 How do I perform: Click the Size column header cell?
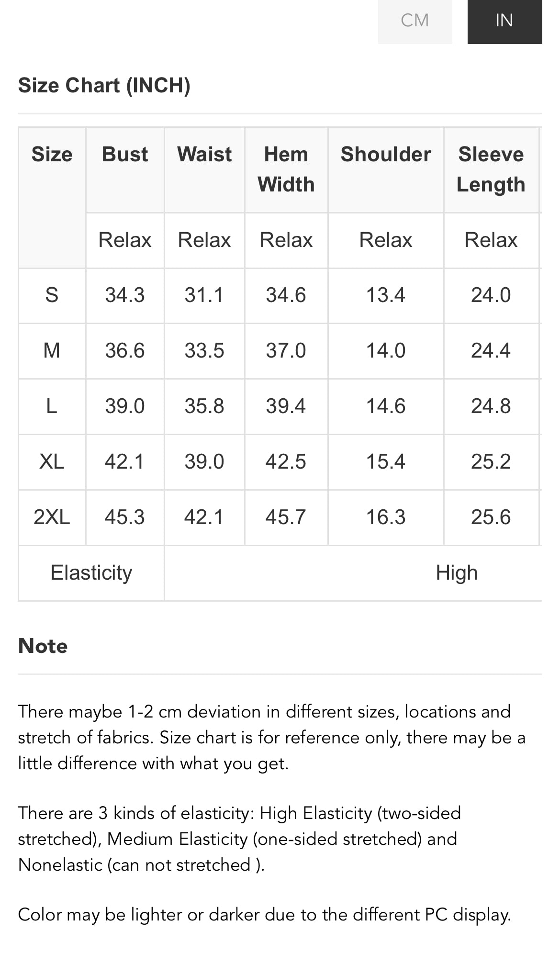pos(52,198)
